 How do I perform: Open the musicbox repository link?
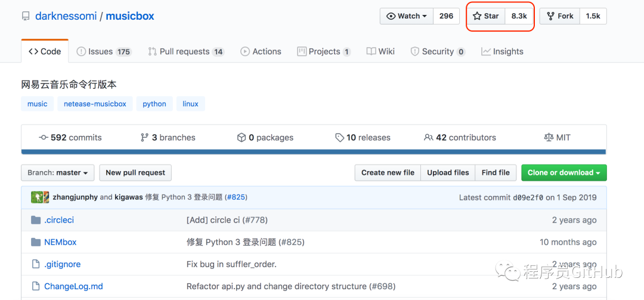(x=130, y=16)
